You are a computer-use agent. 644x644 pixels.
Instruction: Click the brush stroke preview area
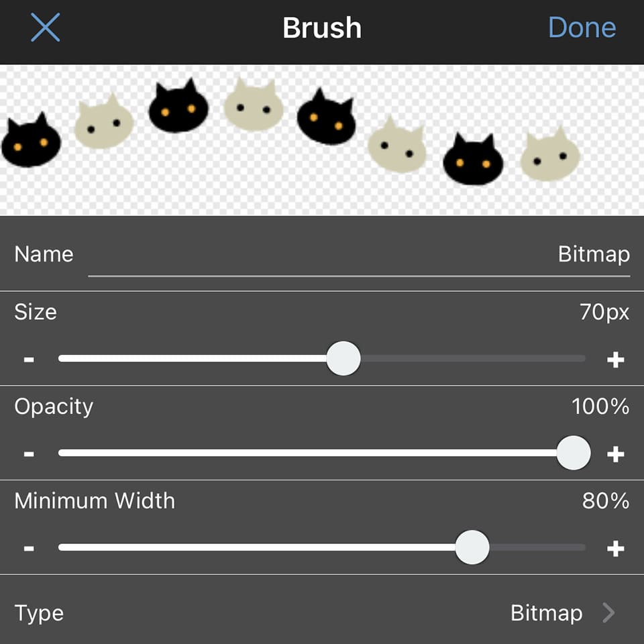[322, 140]
